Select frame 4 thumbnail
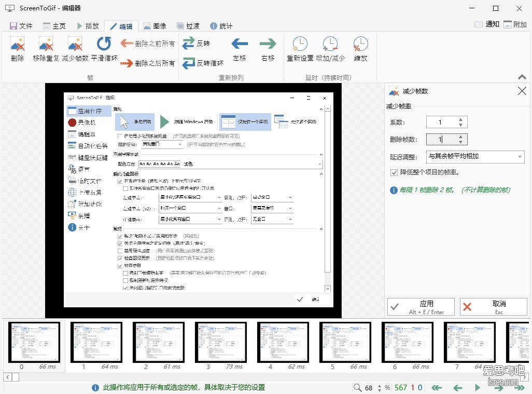Image resolution: width=532 pixels, height=394 pixels. pos(283,343)
